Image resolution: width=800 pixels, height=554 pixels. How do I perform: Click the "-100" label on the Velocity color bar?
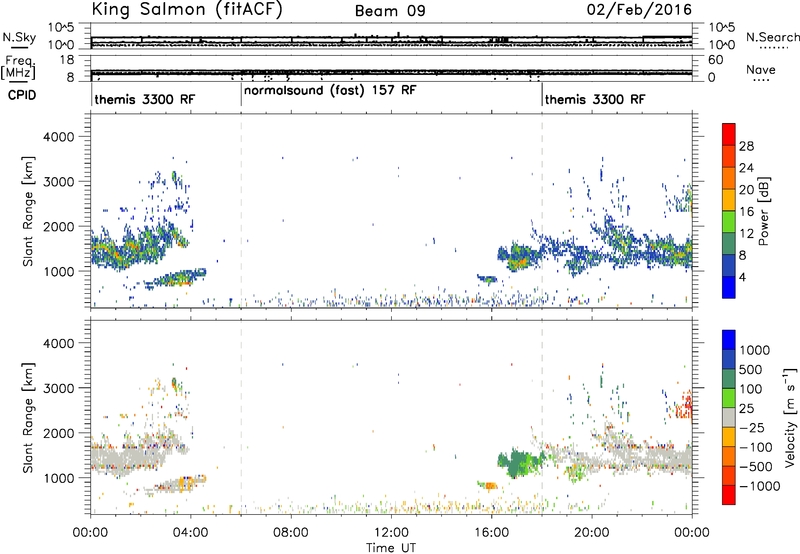coord(756,447)
